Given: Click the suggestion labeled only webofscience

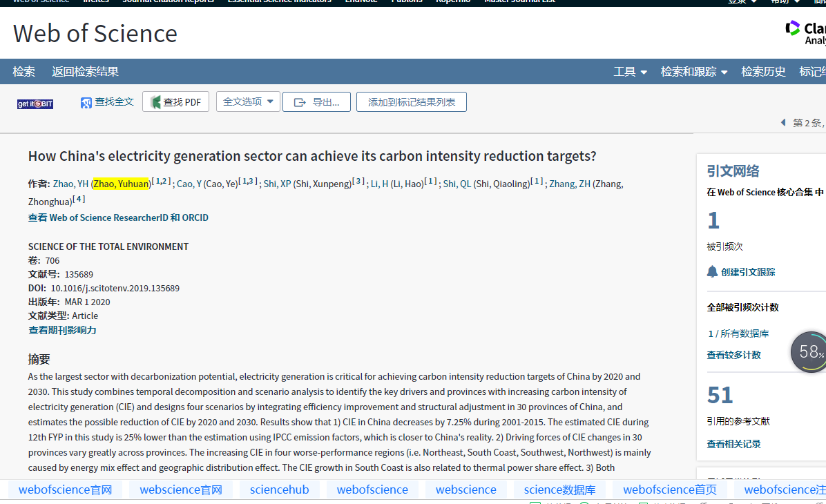Looking at the screenshot, I should tap(372, 490).
